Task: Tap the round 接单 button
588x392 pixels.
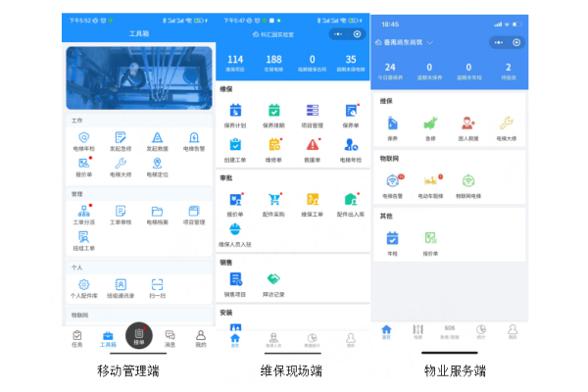Action: point(139,335)
